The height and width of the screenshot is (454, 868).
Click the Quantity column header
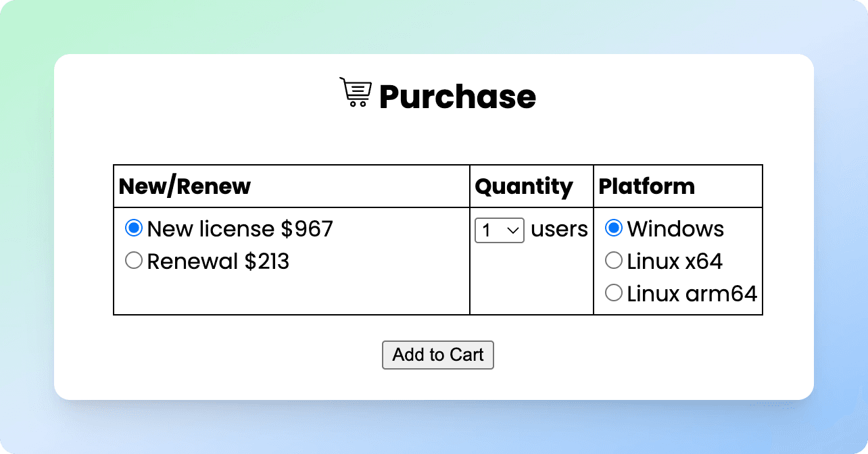pos(524,186)
